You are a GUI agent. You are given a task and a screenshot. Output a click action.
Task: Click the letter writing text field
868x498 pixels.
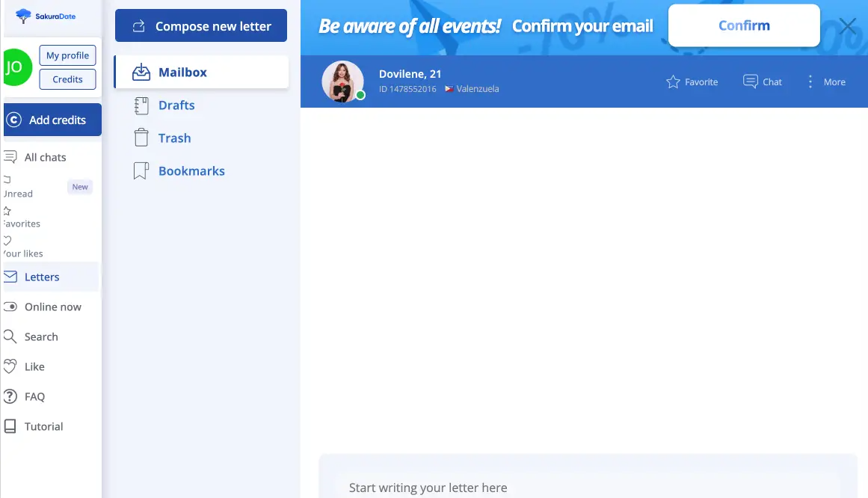[587, 487]
